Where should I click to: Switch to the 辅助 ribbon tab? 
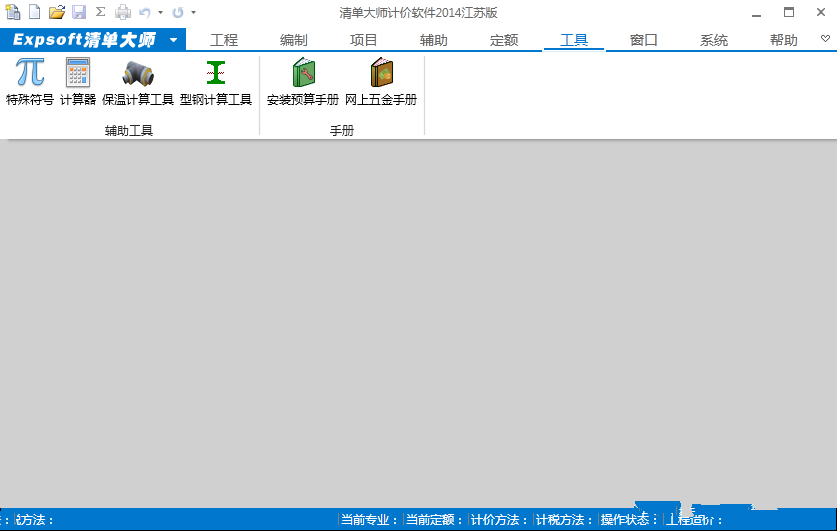click(433, 40)
